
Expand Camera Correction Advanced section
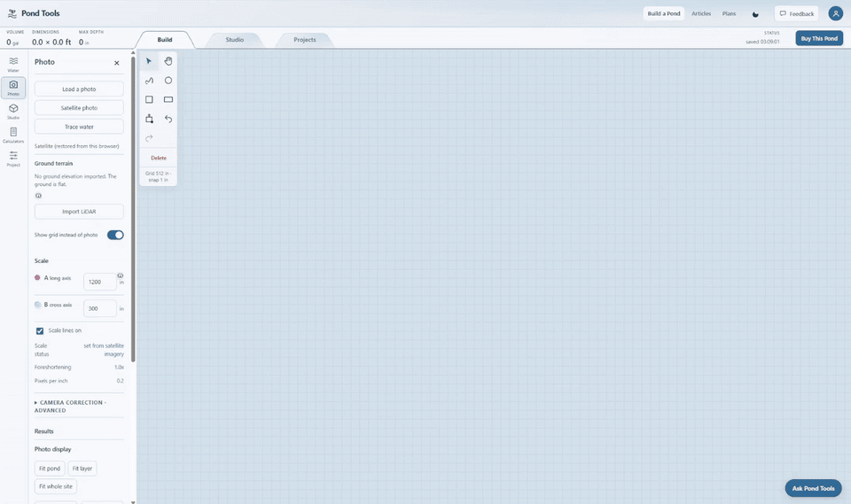(71, 407)
